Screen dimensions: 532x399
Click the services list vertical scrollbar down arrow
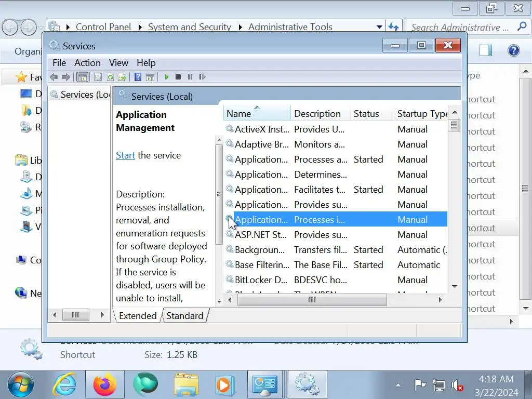(455, 287)
